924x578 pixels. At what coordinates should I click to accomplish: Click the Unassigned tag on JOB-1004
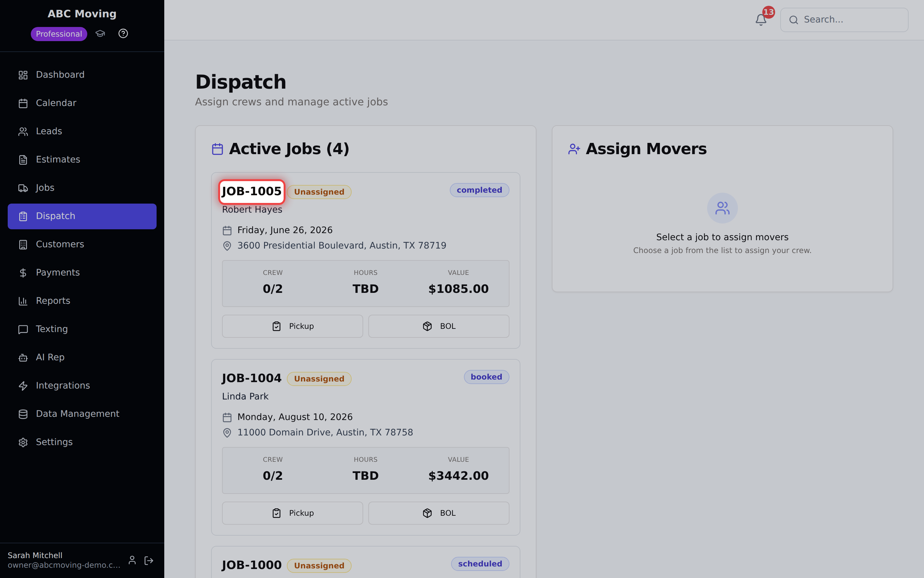click(x=319, y=379)
